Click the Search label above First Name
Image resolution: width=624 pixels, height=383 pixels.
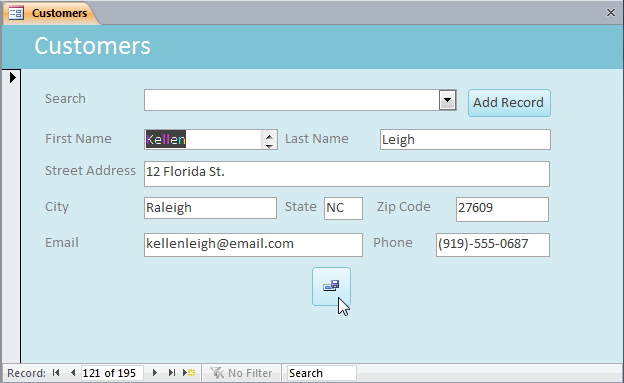click(65, 98)
